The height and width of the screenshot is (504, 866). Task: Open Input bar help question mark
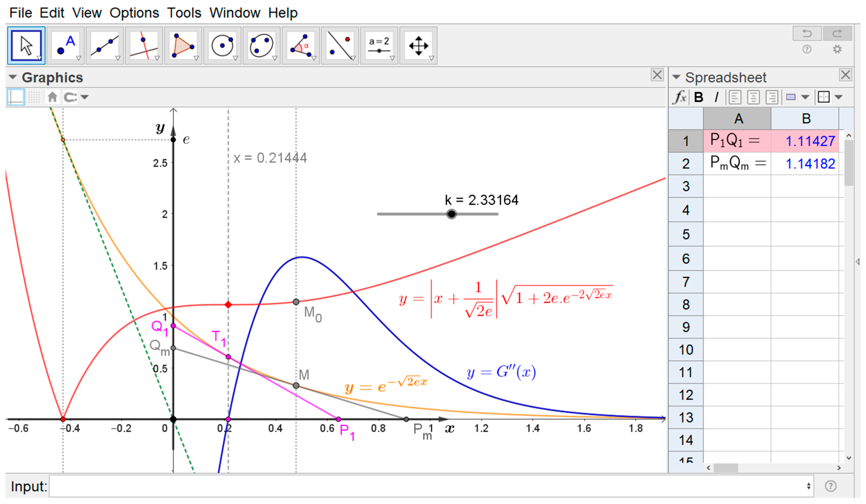pyautogui.click(x=830, y=486)
